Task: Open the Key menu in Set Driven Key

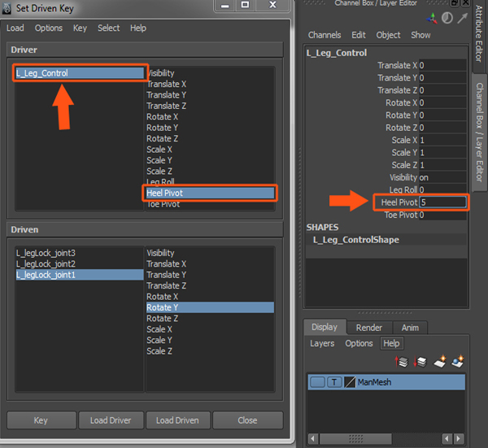Action: pyautogui.click(x=80, y=28)
